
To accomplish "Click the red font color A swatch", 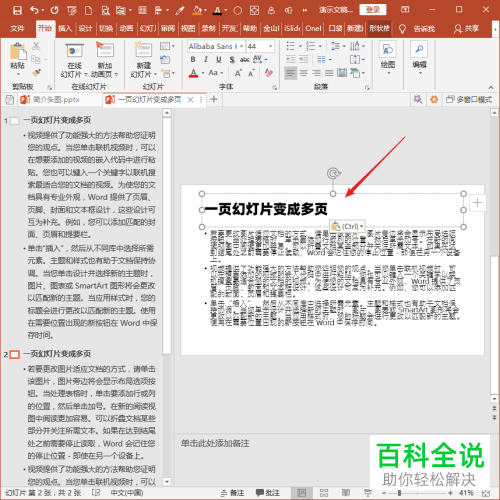I will pos(194,73).
